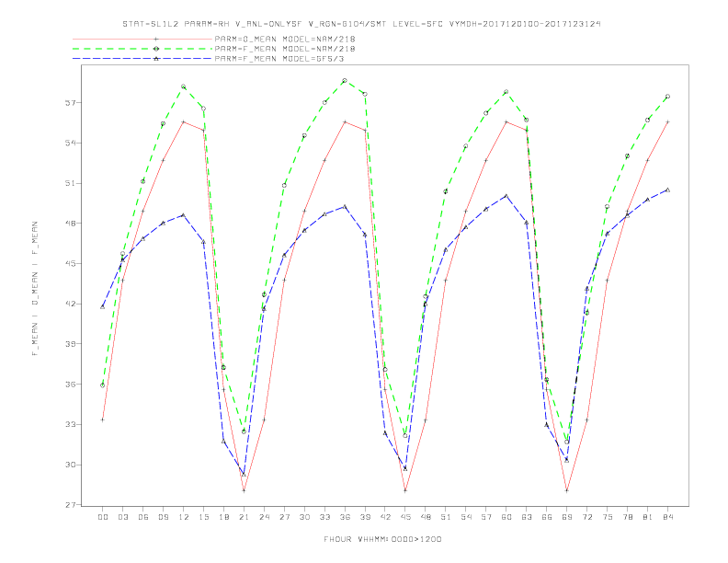The height and width of the screenshot is (563, 728).
Task: Click x-axis forecast hour label 03
Action: click(x=123, y=517)
